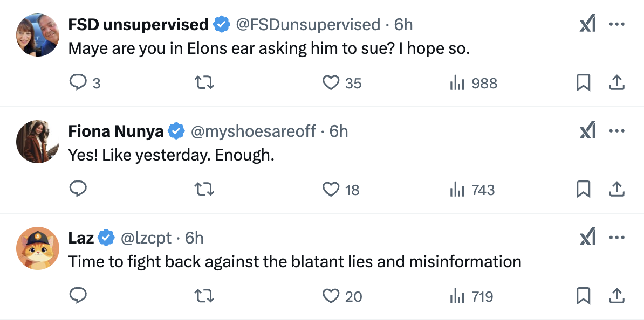Screen dimensions: 644x320
Task: Open Grok icon on FSD unsupervised's post
Action: (587, 25)
